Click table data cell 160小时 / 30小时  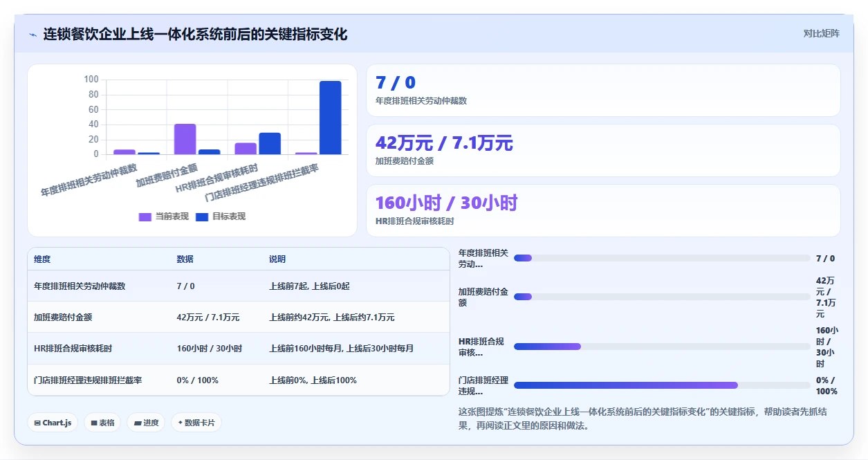coord(210,348)
